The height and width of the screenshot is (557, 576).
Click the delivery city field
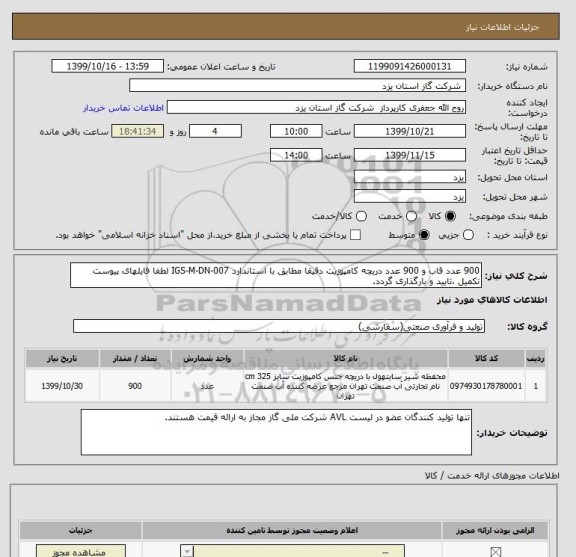pyautogui.click(x=410, y=197)
